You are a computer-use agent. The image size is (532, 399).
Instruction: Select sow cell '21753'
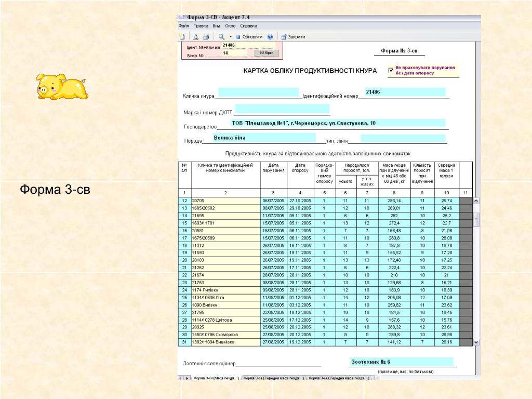pos(226,283)
